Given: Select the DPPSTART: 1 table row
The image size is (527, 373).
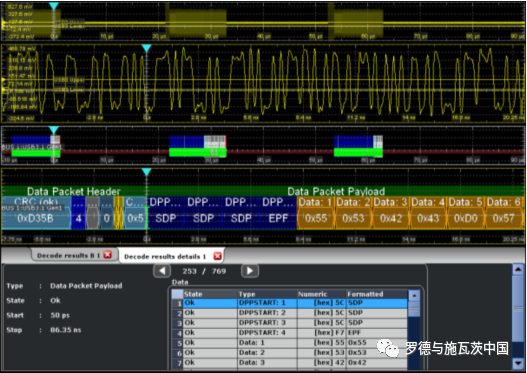Looking at the screenshot, I should point(289,303).
